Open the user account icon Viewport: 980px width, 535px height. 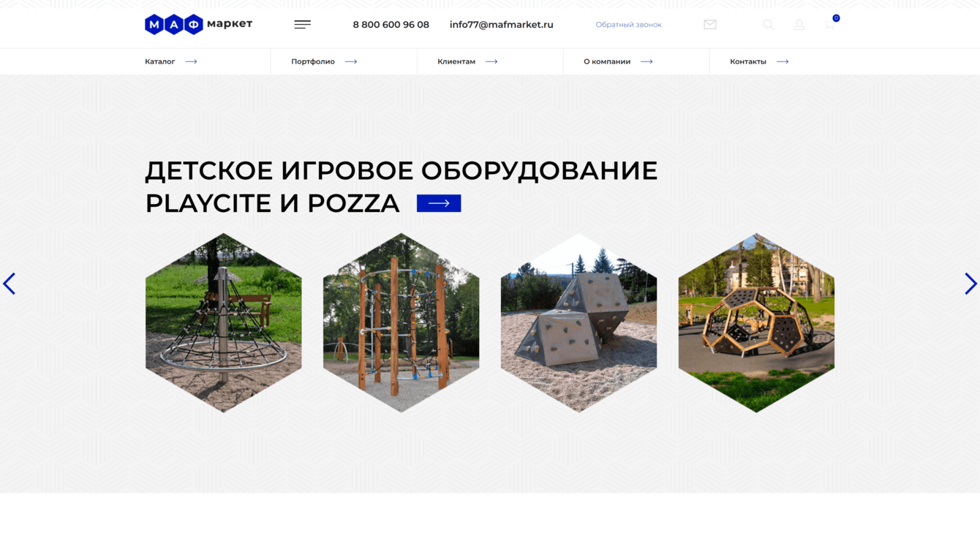799,24
